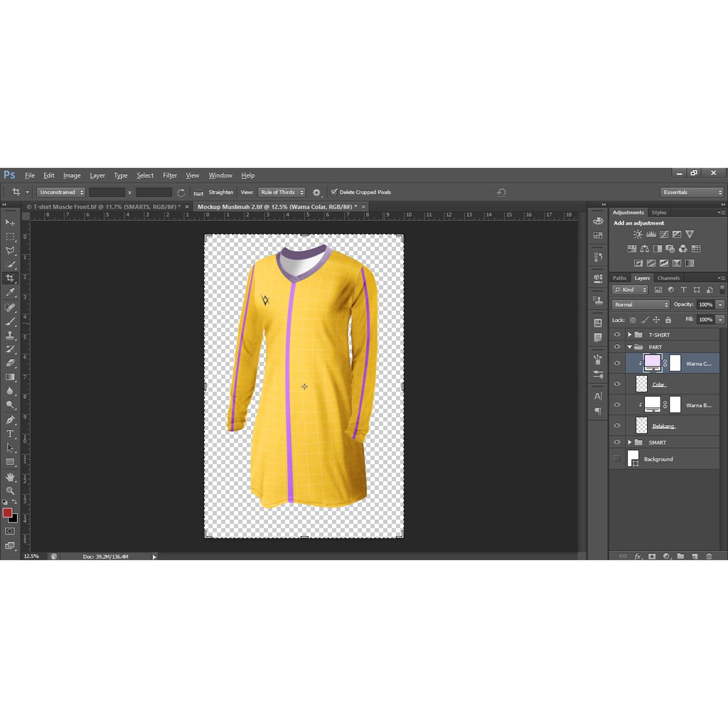The width and height of the screenshot is (728, 728).
Task: Delete layer using trash icon
Action: pos(709,556)
